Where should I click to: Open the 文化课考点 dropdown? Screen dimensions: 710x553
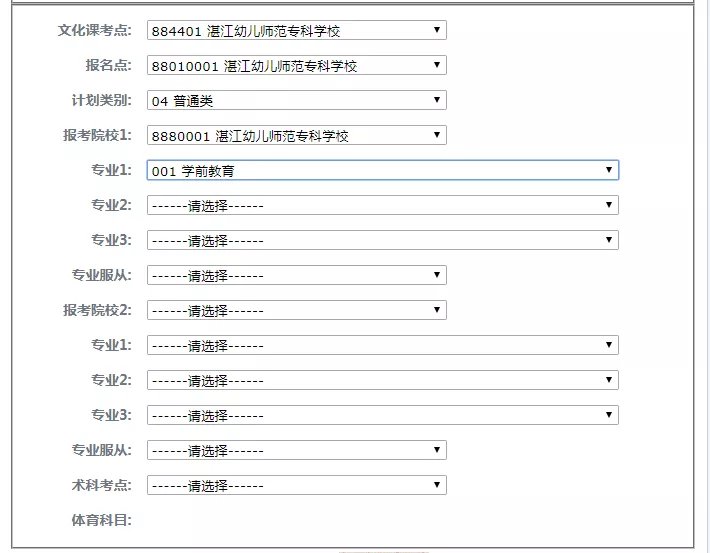click(296, 30)
